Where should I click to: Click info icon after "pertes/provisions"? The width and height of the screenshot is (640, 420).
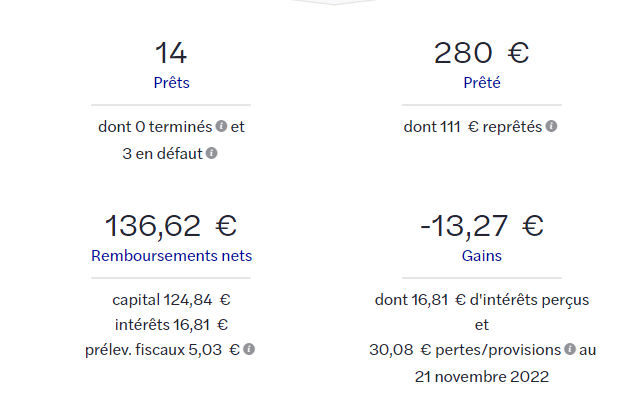(569, 350)
